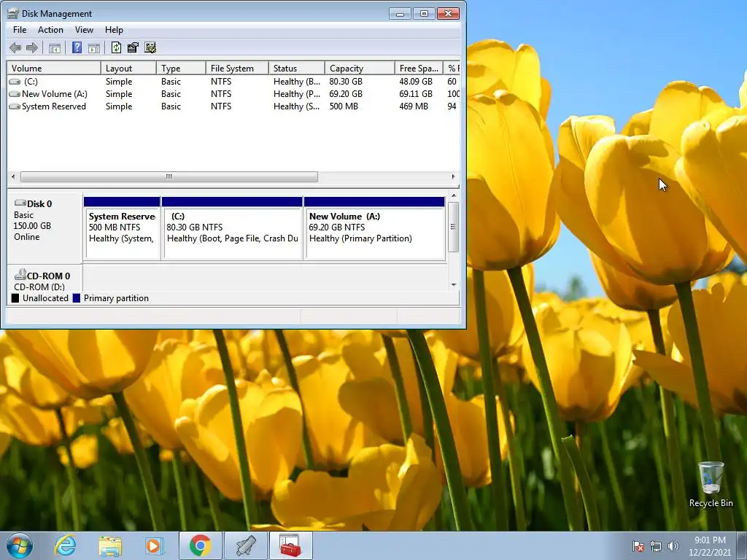Click the 150.00 GB label under Disk 0
The image size is (747, 560).
point(32,226)
